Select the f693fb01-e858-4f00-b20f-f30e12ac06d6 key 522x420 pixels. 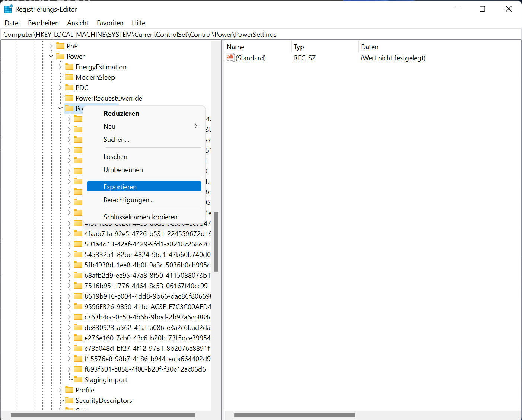click(145, 369)
